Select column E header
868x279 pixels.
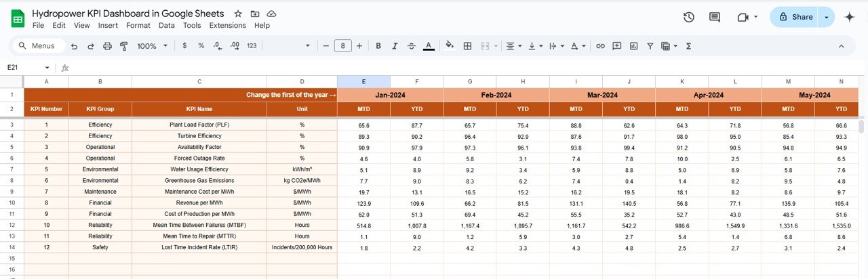363,81
